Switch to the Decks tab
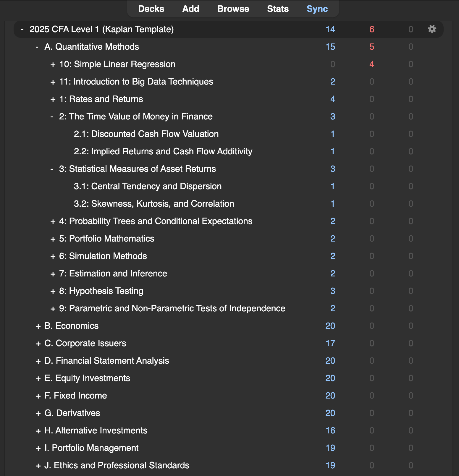459x476 pixels. 151,9
